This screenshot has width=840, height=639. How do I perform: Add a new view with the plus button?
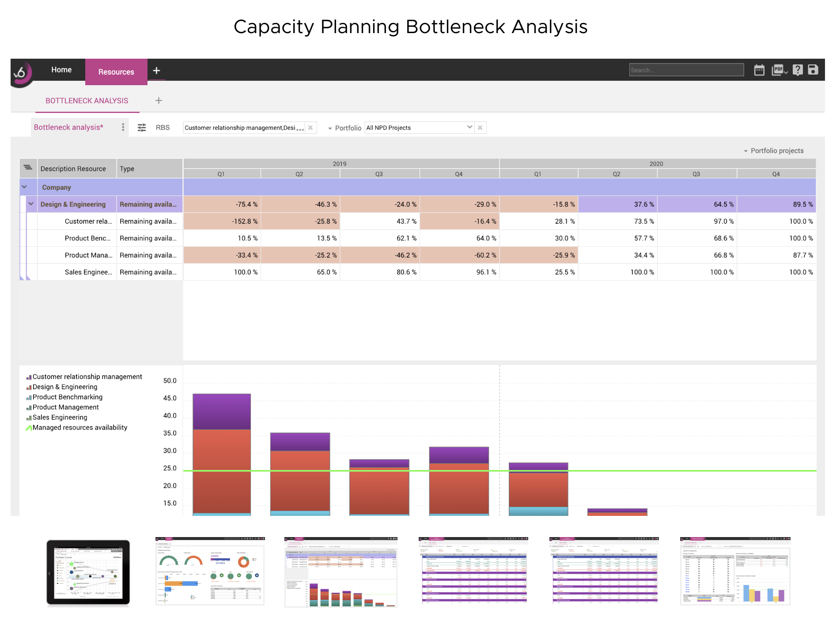click(x=158, y=100)
